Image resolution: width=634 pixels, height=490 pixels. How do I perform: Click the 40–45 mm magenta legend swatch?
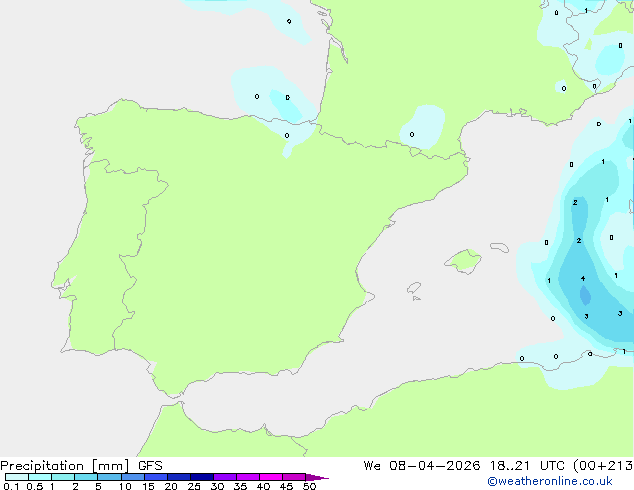pos(271,477)
